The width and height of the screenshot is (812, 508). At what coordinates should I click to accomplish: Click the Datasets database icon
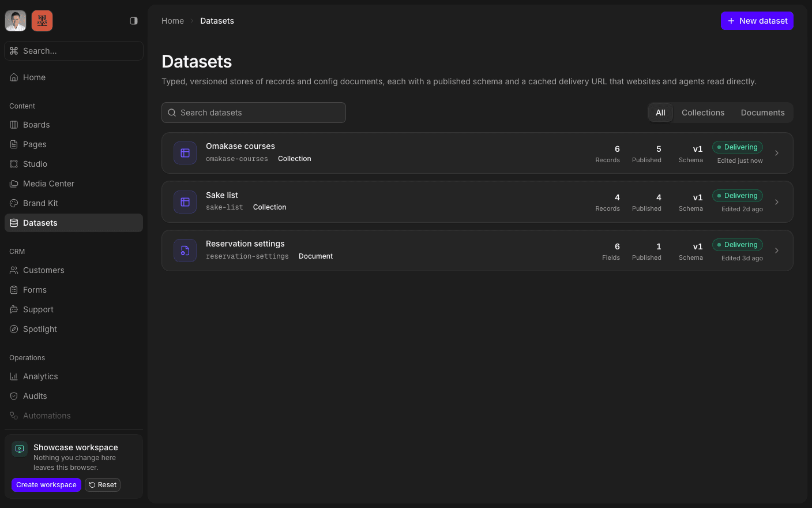coord(14,223)
